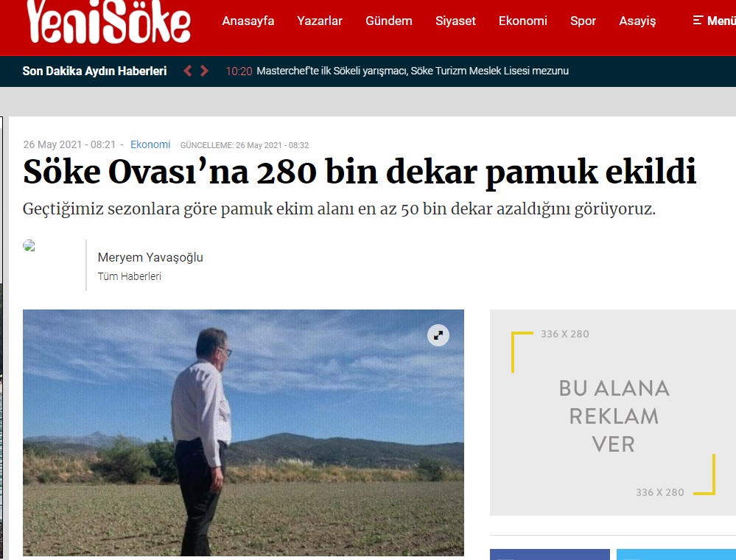Open author Meryem Yavaşoğlu's profile
This screenshot has height=560, width=736.
point(150,257)
